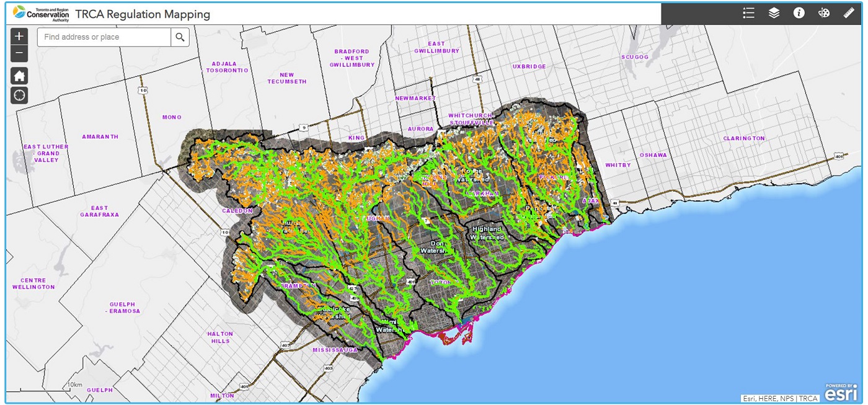Image resolution: width=868 pixels, height=405 pixels.
Task: Open the Layer List panel
Action: 773,12
